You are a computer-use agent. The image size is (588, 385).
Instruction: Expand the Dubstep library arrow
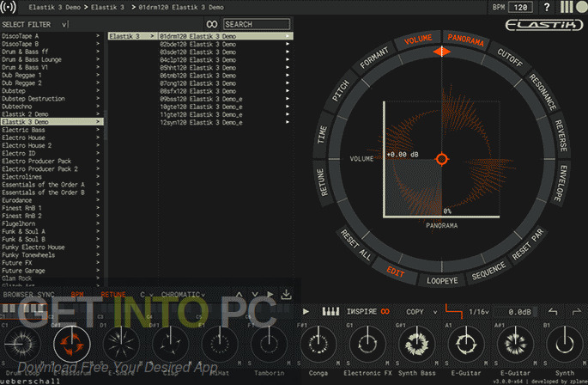(98, 90)
